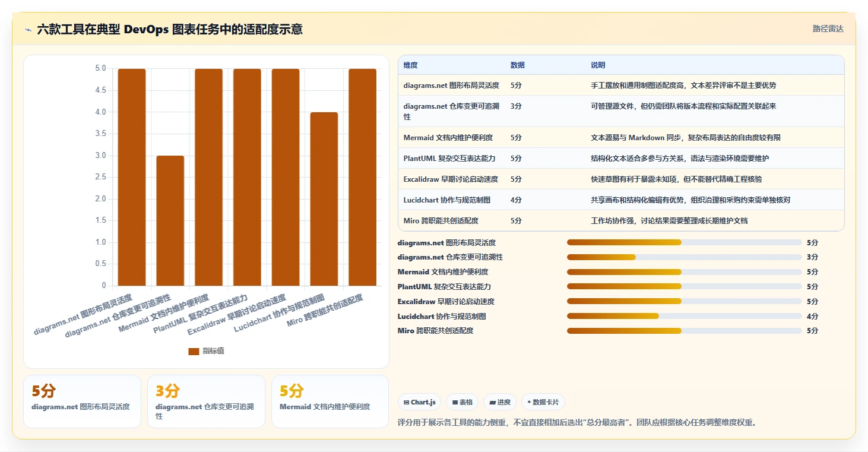Click the 说明 column header
868x452 pixels.
598,65
